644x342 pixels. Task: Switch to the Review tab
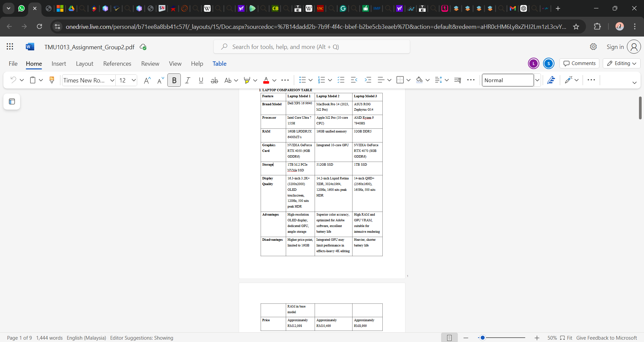click(150, 64)
